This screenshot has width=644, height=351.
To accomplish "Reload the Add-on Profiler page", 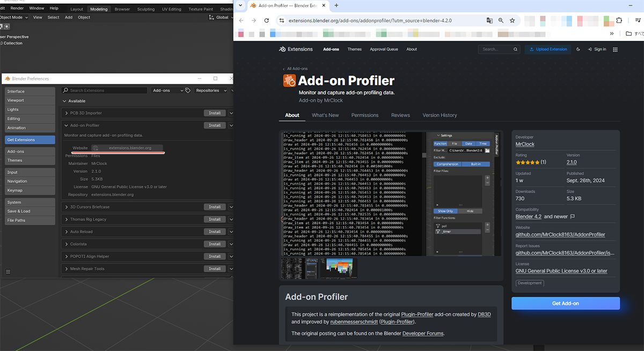I will click(x=267, y=20).
